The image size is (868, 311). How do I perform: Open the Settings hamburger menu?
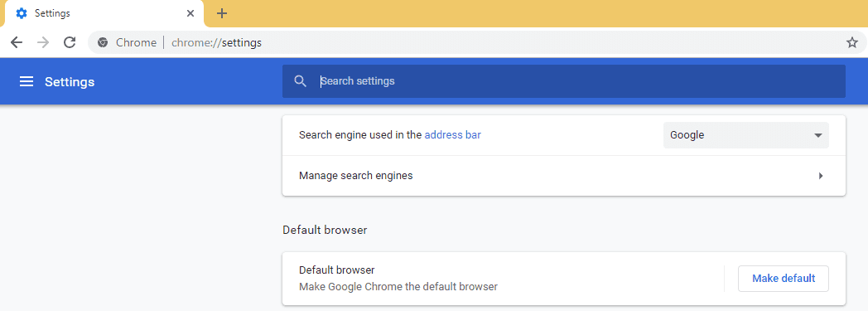pos(26,81)
